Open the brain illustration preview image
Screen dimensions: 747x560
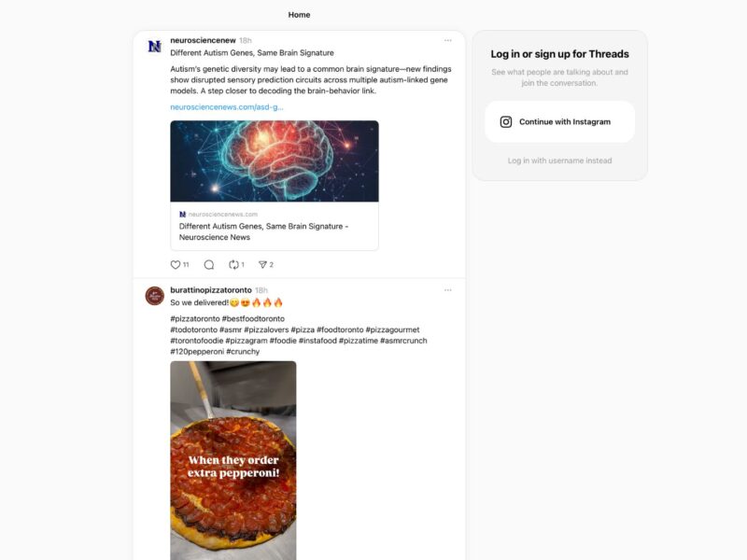(x=275, y=161)
